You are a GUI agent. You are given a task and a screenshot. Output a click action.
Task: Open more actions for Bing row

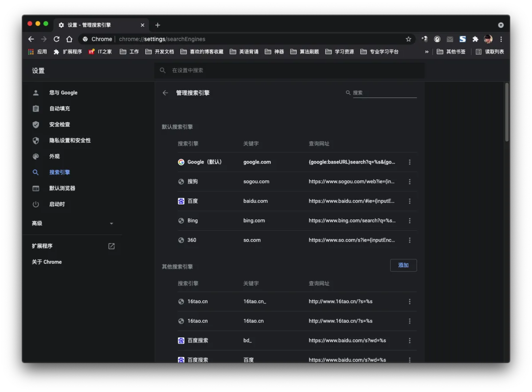(x=410, y=221)
